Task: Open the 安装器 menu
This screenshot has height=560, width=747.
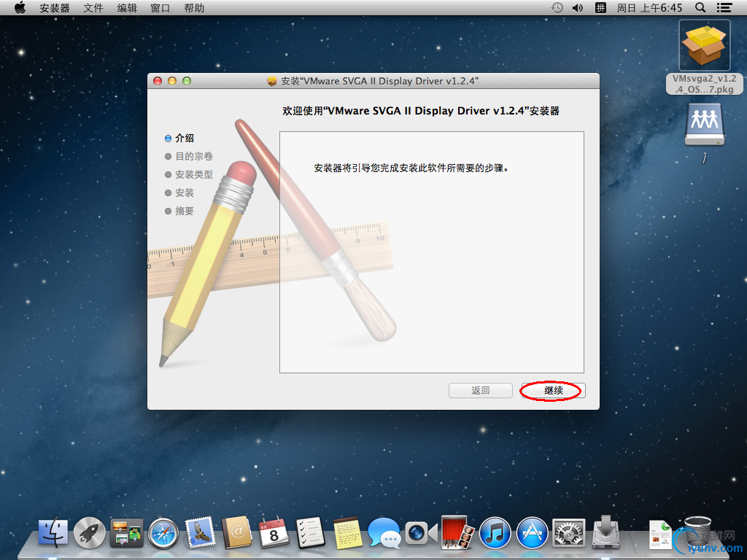Action: coord(54,8)
